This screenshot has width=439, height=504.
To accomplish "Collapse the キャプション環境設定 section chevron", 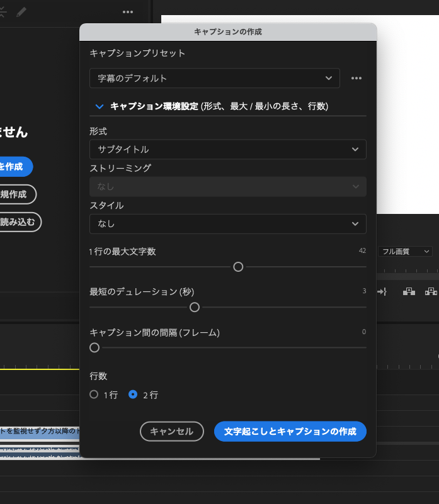I will pos(99,107).
